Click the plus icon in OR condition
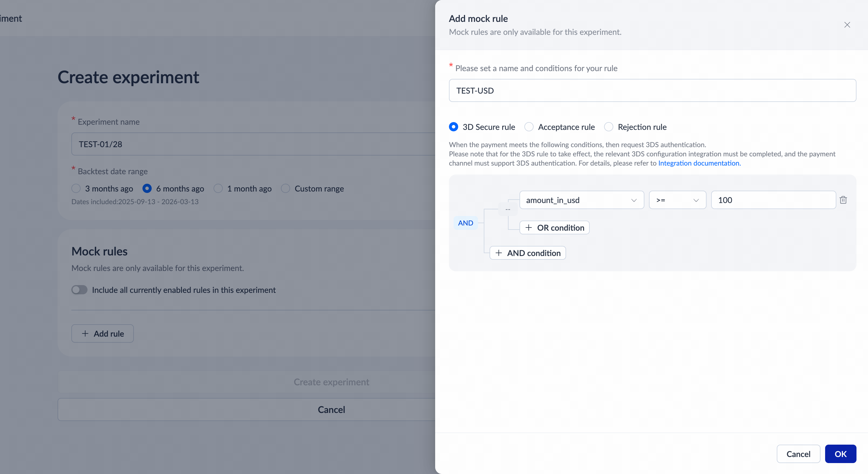The height and width of the screenshot is (474, 868). (529, 227)
